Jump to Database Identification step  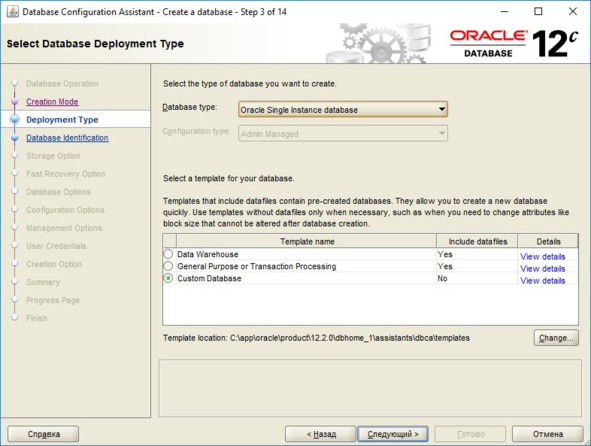coord(67,138)
